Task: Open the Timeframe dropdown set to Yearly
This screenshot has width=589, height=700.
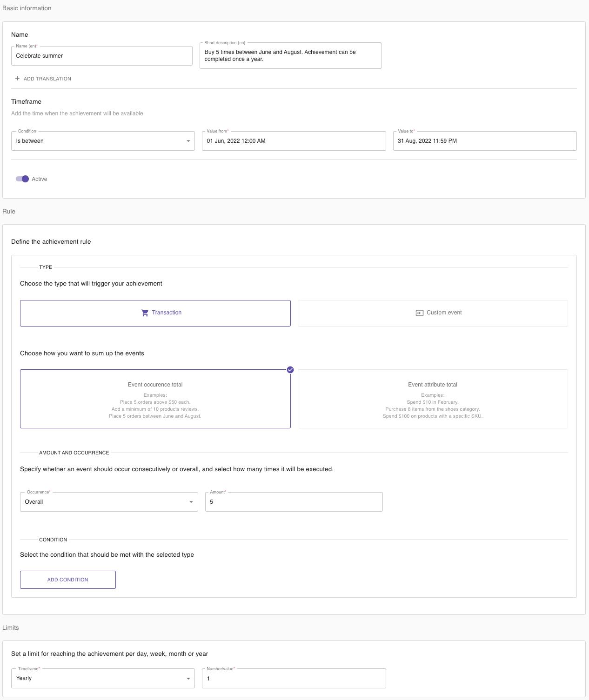Action: point(103,678)
